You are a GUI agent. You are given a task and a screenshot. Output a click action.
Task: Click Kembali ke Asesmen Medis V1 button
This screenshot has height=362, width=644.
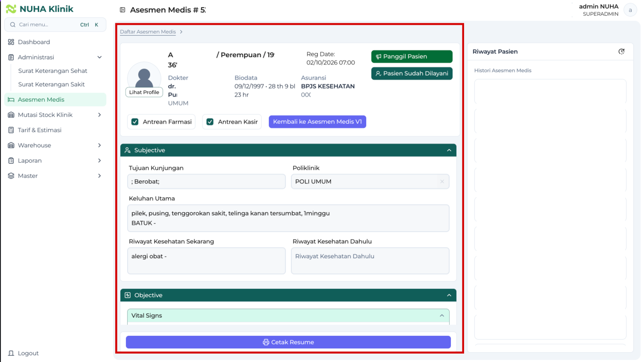click(x=317, y=121)
